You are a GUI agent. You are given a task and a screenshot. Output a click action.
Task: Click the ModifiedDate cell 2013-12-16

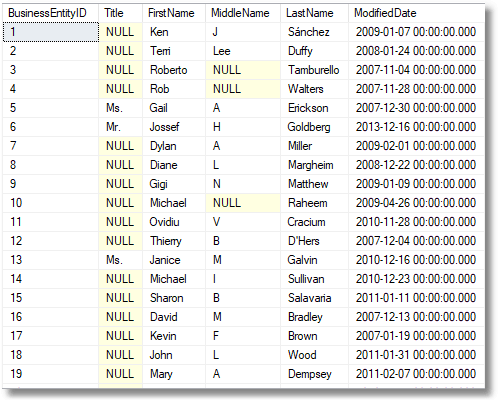(417, 127)
